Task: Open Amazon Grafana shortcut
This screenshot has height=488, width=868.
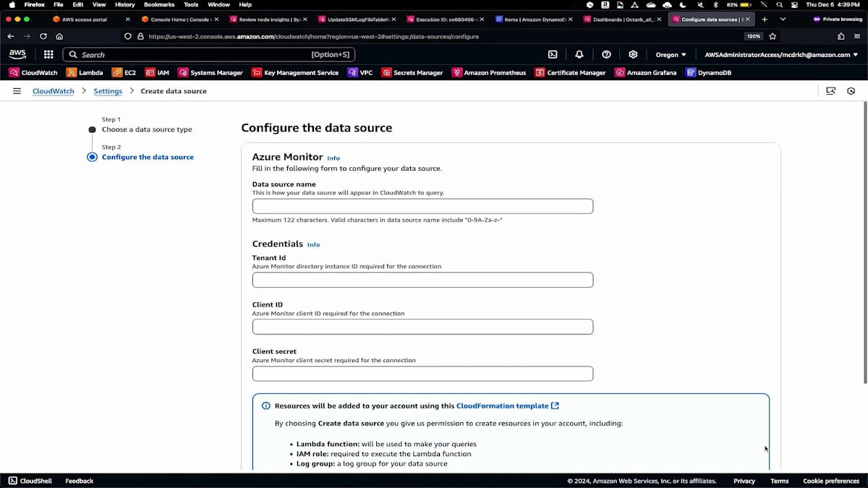Action: (645, 72)
